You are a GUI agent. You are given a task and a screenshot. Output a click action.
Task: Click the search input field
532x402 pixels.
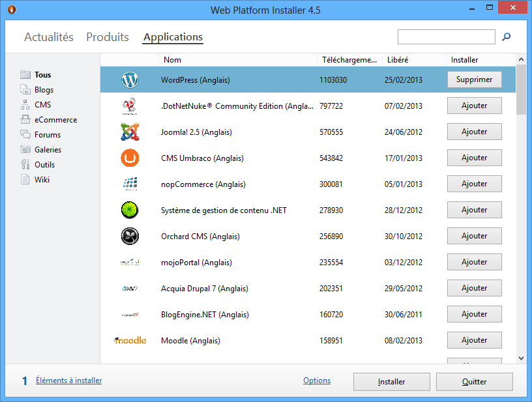446,37
